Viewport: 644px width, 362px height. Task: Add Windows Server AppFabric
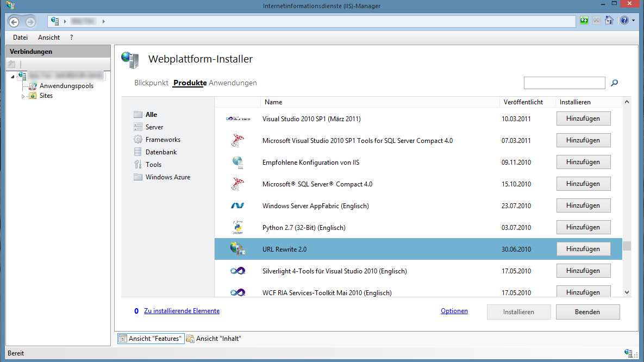tap(583, 205)
